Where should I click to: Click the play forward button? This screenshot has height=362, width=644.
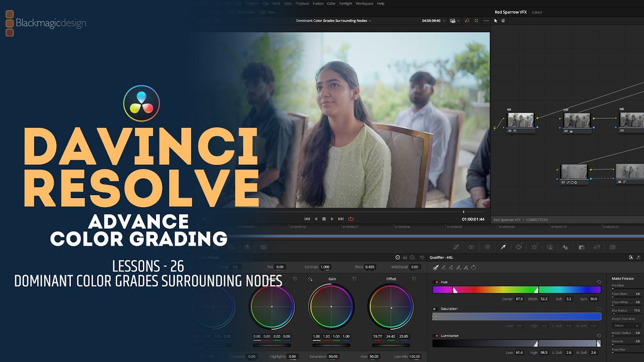point(332,219)
